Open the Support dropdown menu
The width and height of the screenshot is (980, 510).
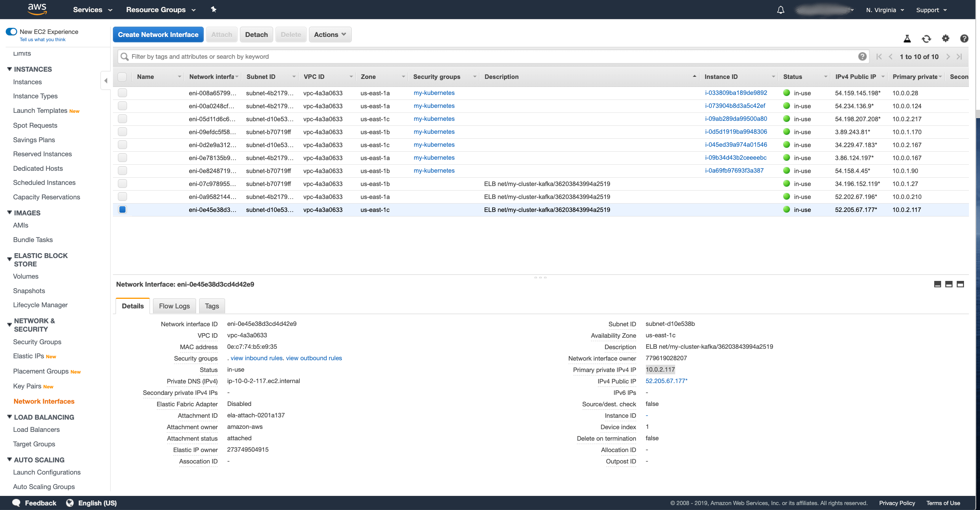(931, 10)
